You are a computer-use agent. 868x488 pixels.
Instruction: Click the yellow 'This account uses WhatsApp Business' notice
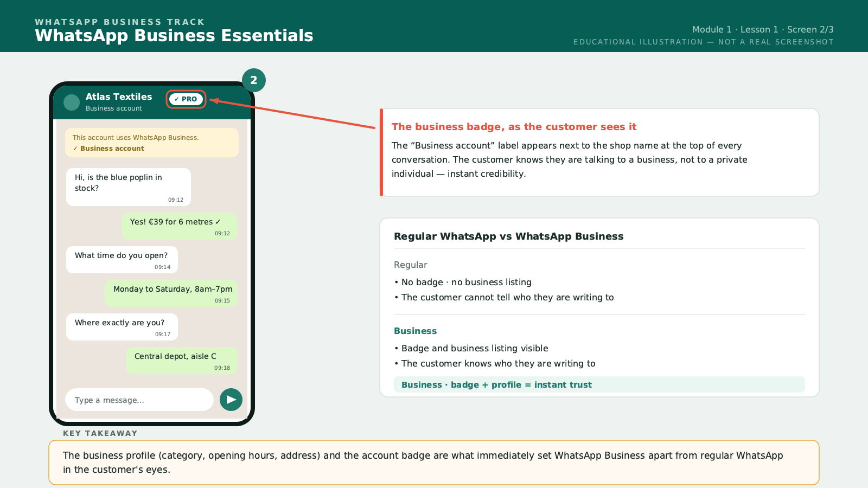point(152,143)
